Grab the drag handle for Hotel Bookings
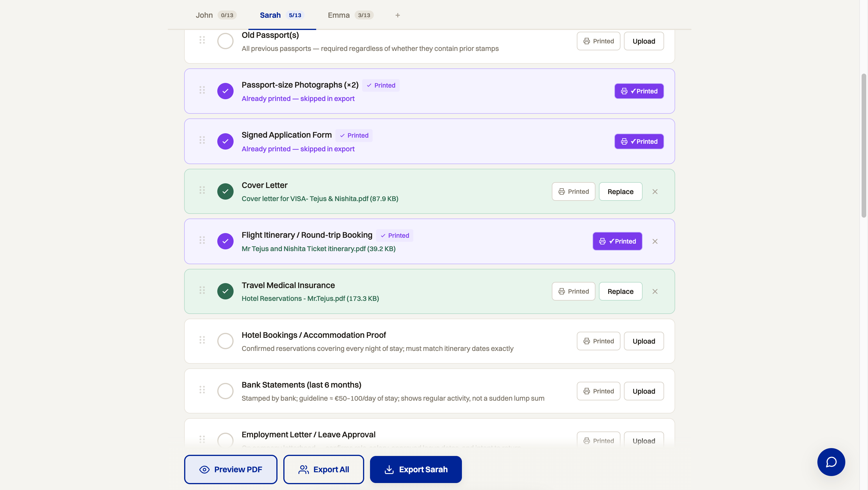Viewport: 868px width, 490px height. (202, 340)
